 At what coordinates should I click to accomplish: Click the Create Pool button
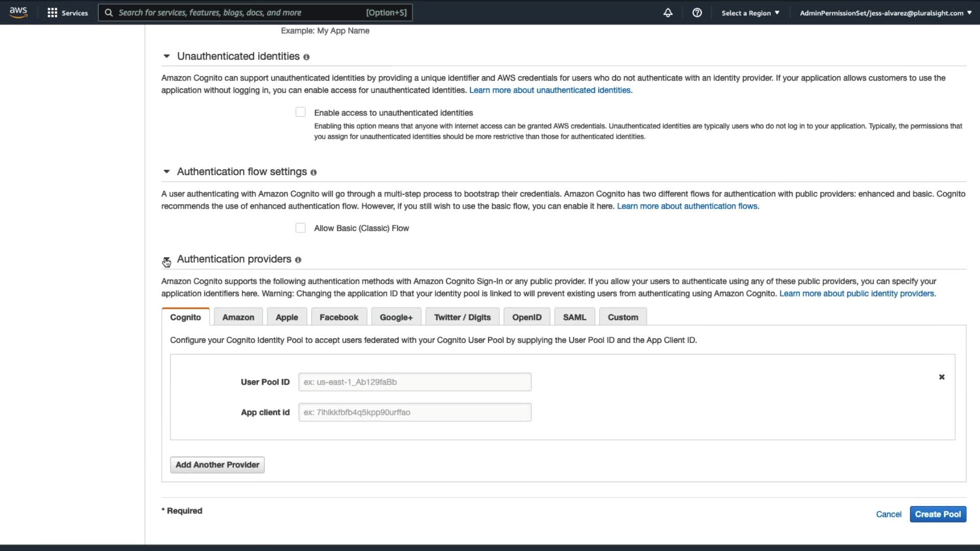[x=937, y=514]
